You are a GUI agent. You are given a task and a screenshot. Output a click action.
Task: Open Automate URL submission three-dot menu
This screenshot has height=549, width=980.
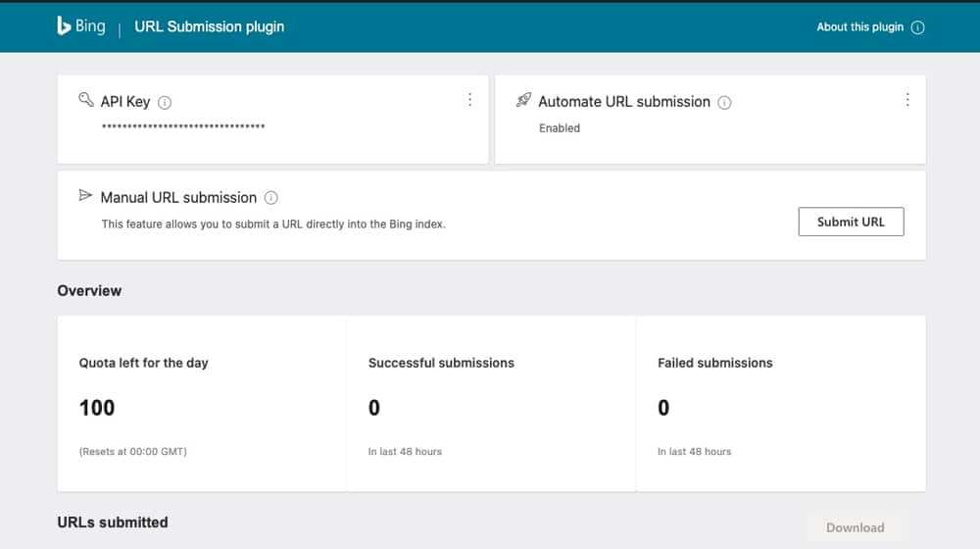tap(907, 99)
